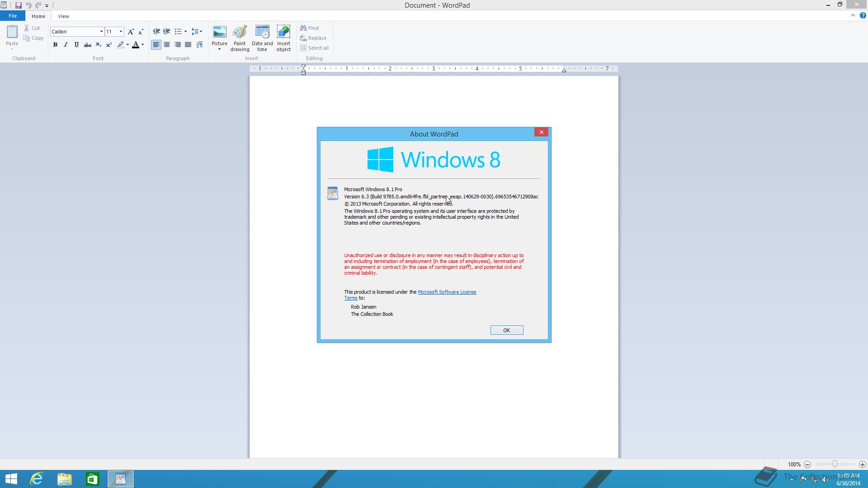Viewport: 868px width, 488px height.
Task: Click the Save icon in quick access toolbar
Action: [19, 5]
